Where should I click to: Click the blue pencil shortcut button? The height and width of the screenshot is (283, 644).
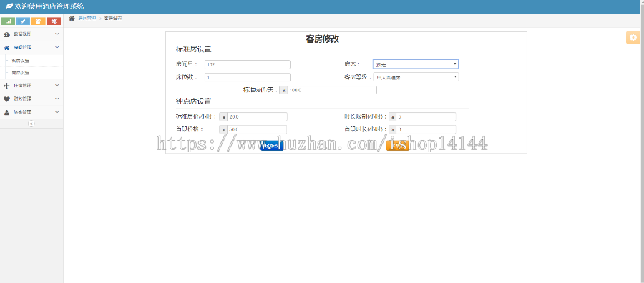pos(24,21)
